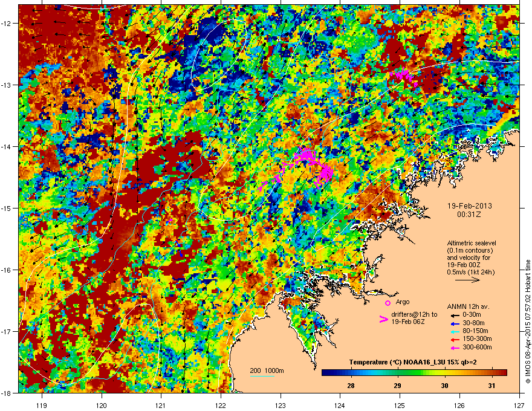
Task: Click the 'Argo' legend label
Action: click(403, 302)
